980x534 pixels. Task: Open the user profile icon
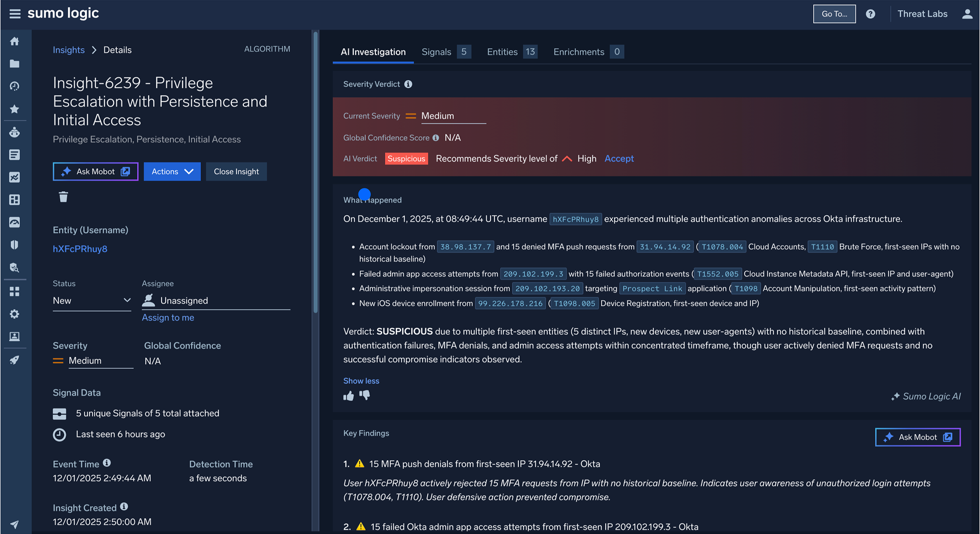[x=968, y=14]
